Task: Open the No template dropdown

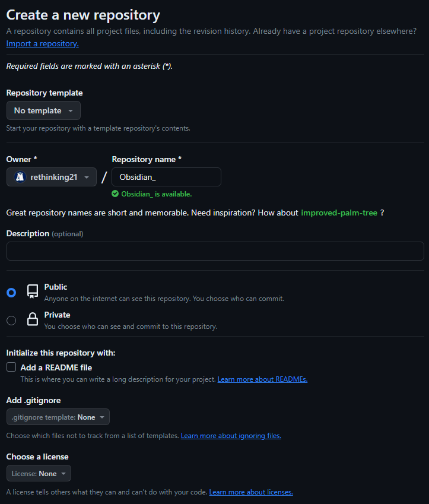Action: pos(43,110)
